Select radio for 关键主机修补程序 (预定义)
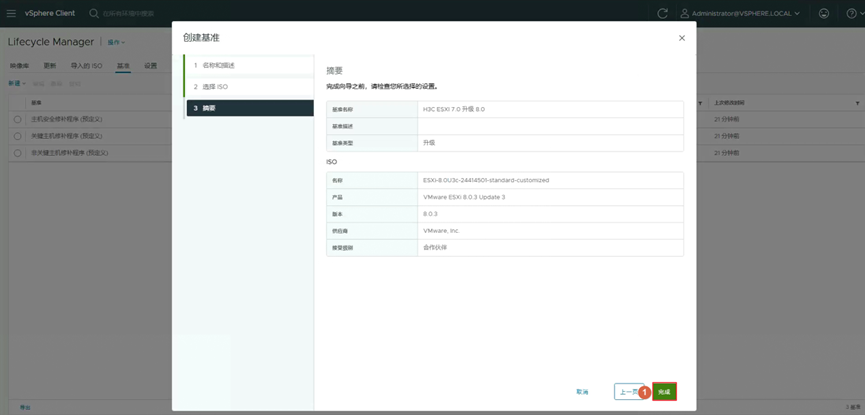 point(18,136)
